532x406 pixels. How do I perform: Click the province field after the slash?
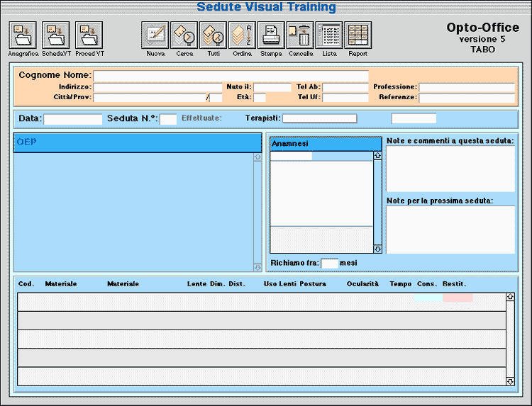[216, 98]
